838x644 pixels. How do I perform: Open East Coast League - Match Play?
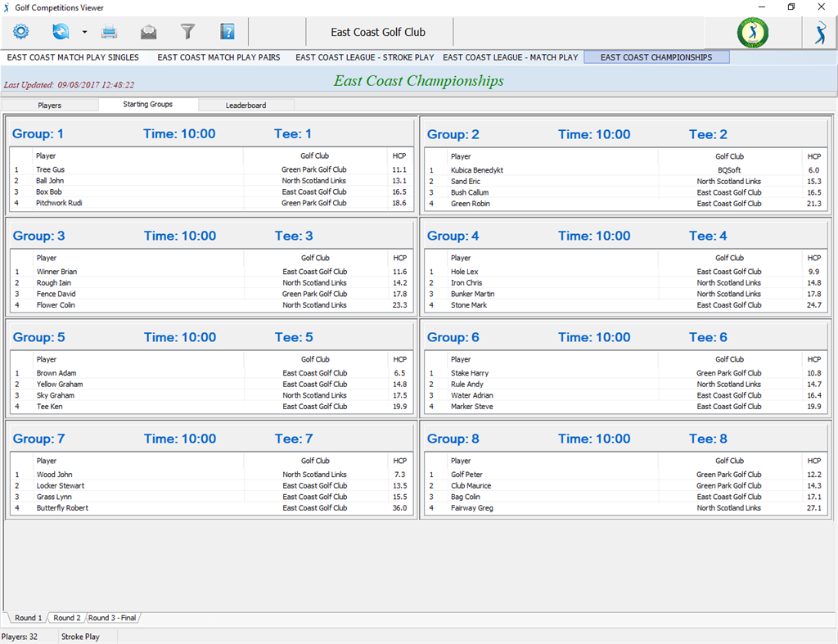(x=511, y=57)
